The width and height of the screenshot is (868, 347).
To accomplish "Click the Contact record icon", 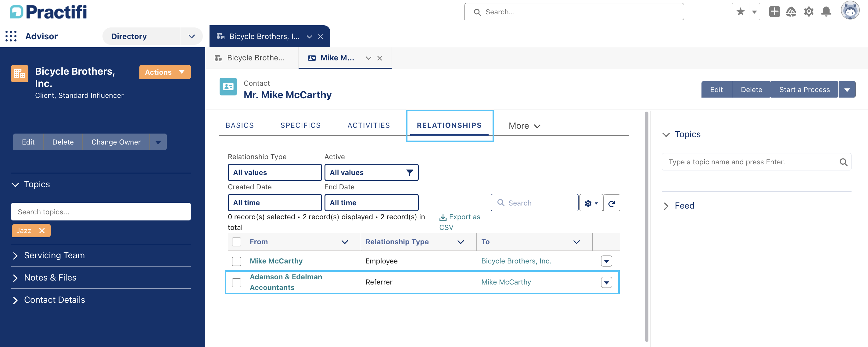I will point(228,87).
